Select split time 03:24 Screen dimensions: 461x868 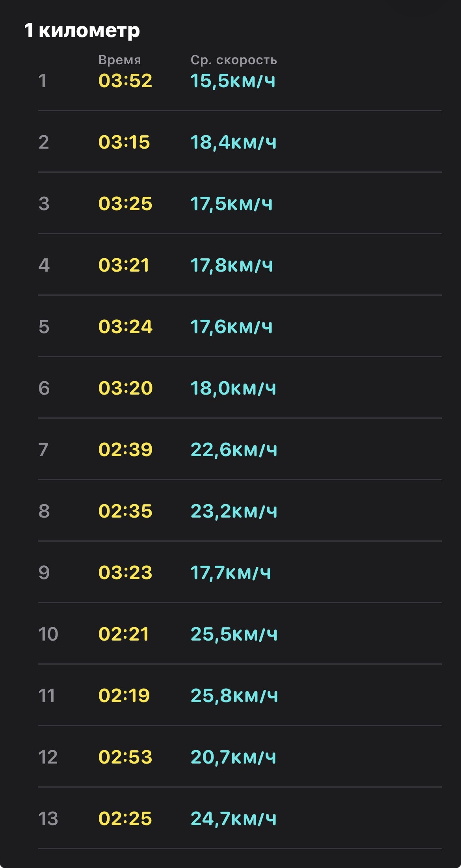(125, 327)
